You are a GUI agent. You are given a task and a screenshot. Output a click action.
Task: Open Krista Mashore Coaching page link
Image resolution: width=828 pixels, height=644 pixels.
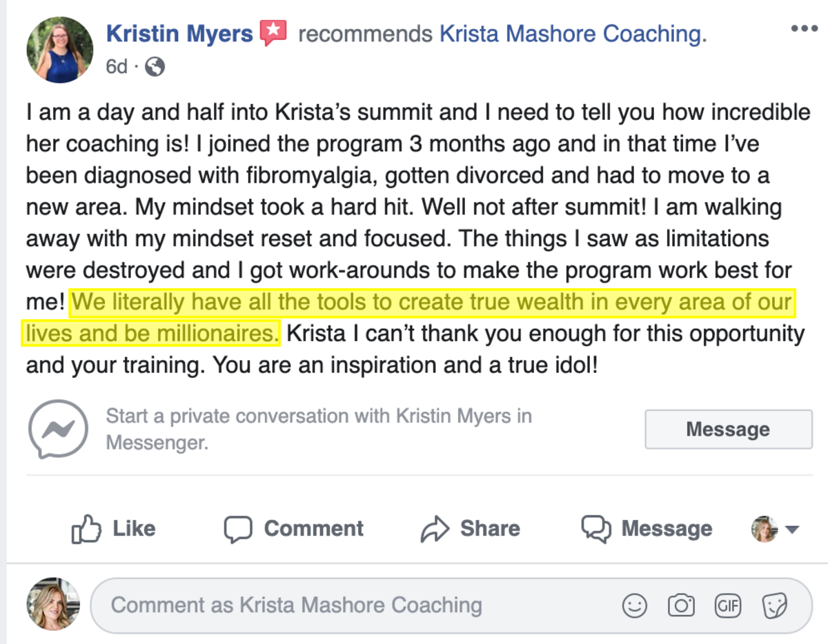(573, 33)
